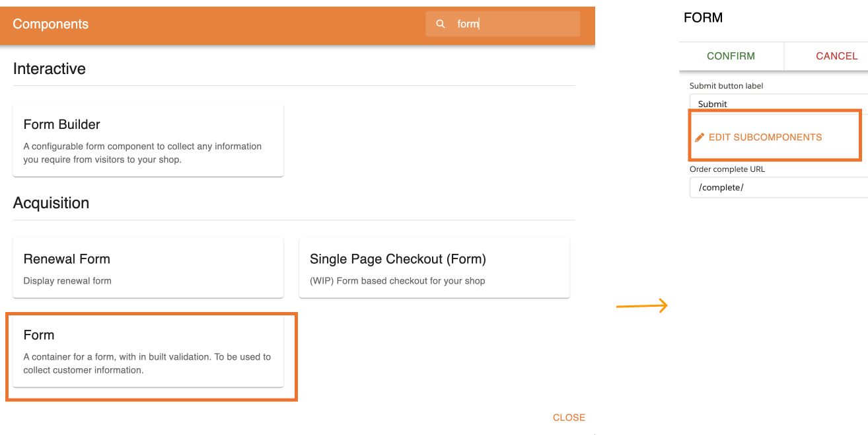Click the Acquisition section heading
This screenshot has height=435, width=868.
pyautogui.click(x=51, y=203)
